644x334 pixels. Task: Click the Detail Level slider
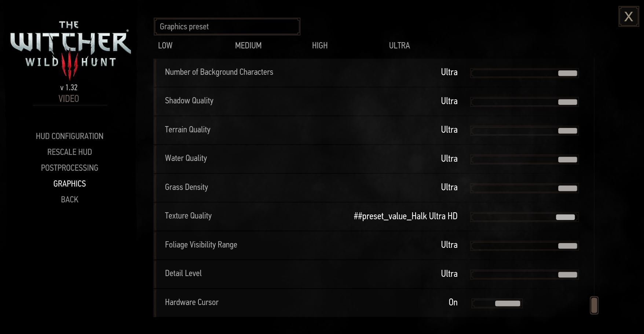click(524, 275)
